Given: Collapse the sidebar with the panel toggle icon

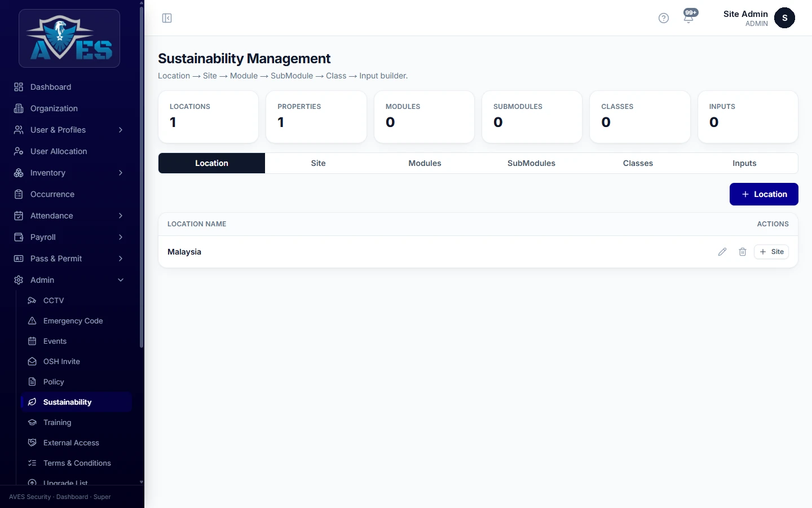Looking at the screenshot, I should tap(167, 18).
